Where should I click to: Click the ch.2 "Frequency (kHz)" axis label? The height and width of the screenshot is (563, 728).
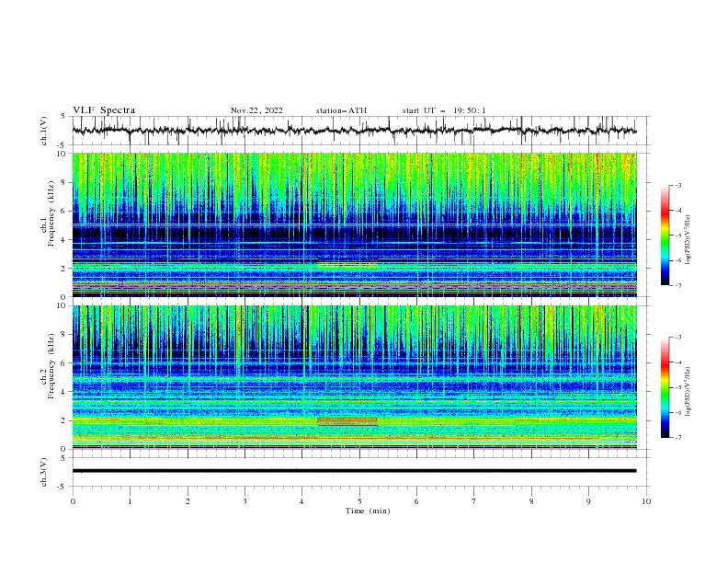(x=51, y=366)
